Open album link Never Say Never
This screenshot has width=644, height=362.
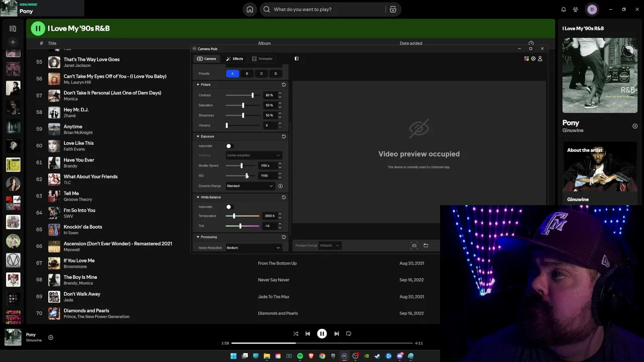point(274,280)
